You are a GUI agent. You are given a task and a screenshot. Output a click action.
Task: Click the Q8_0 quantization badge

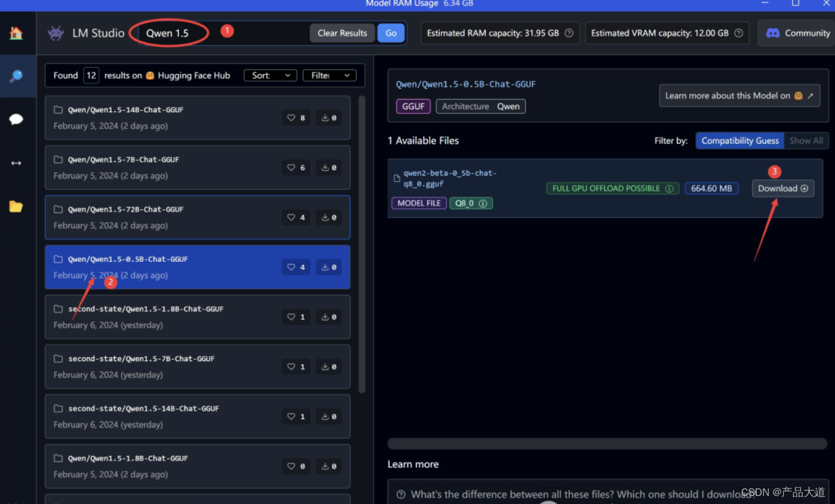[471, 203]
